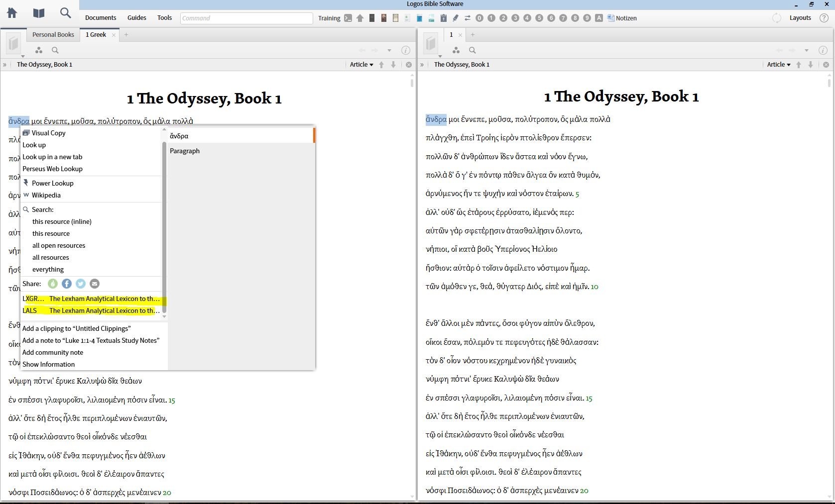Screen dimensions: 835x504
Task: Open the LALS Lexham Analytical Lexicon entry
Action: pyautogui.click(x=92, y=310)
